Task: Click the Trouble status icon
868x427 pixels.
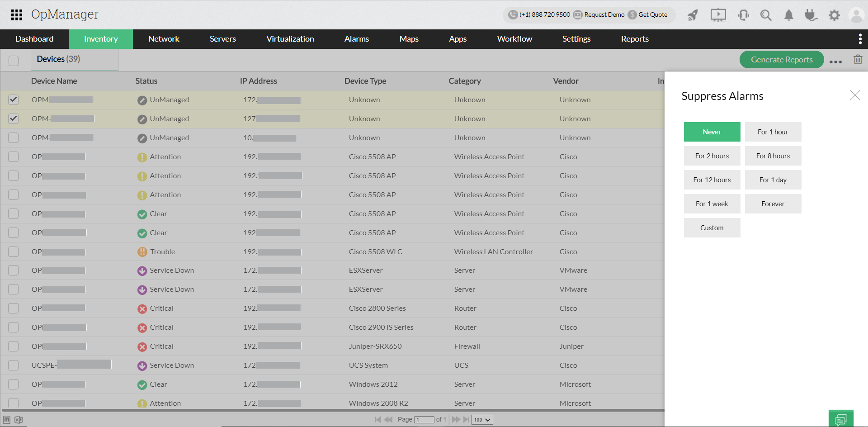Action: [142, 252]
